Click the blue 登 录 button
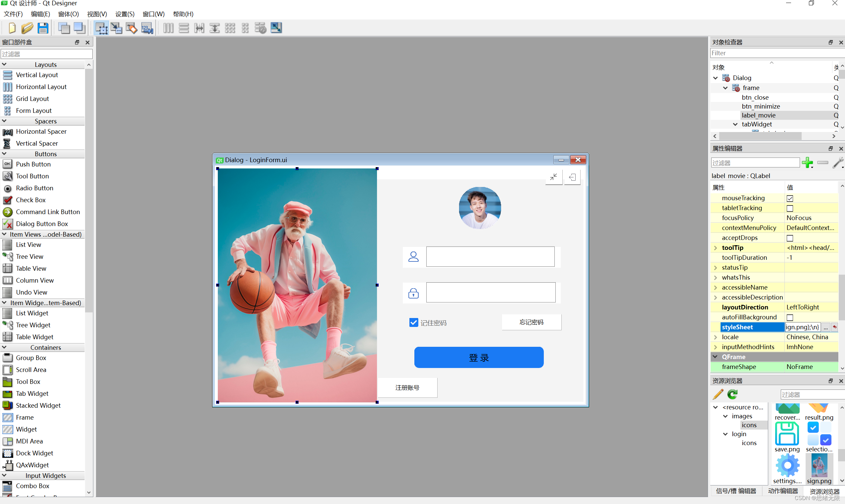Screen dimensions: 845x504 click(x=479, y=357)
